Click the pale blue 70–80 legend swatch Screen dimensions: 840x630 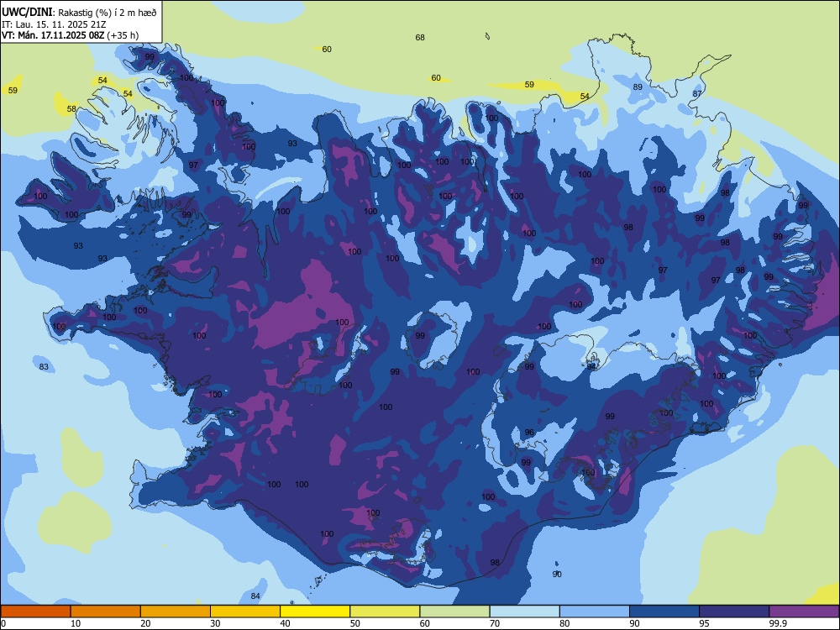(x=524, y=612)
